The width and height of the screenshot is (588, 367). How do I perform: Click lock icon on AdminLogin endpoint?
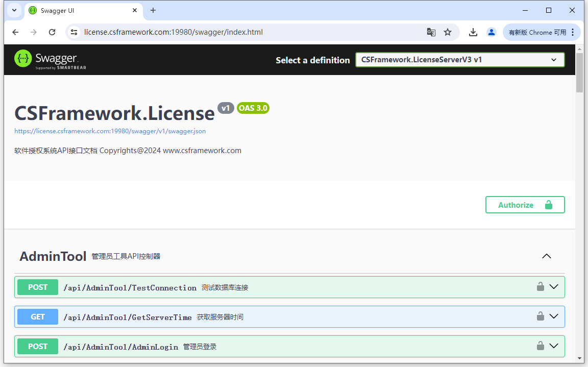[x=541, y=346]
